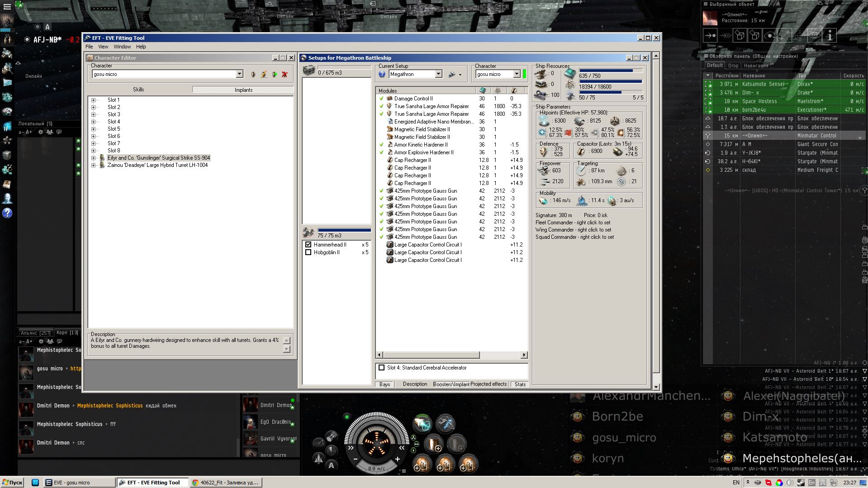Click the HUD tactical overlay icon
Image resolution: width=868 pixels, height=488 pixels.
pos(318,443)
